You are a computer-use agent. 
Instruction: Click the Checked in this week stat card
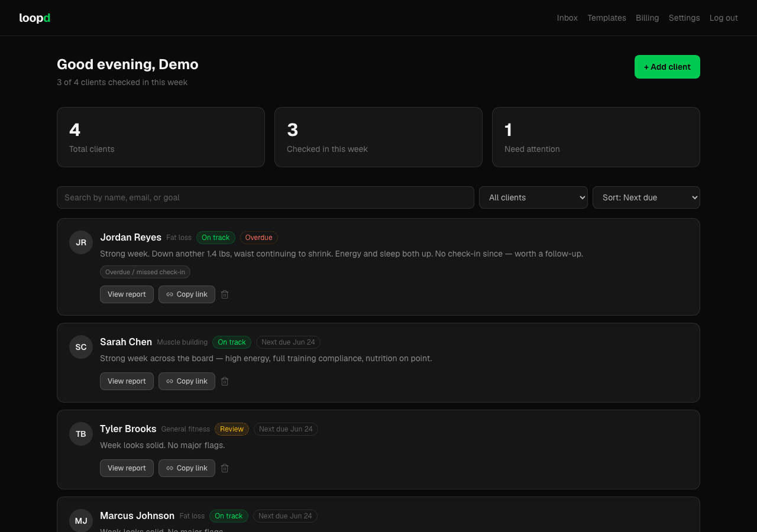pyautogui.click(x=378, y=137)
